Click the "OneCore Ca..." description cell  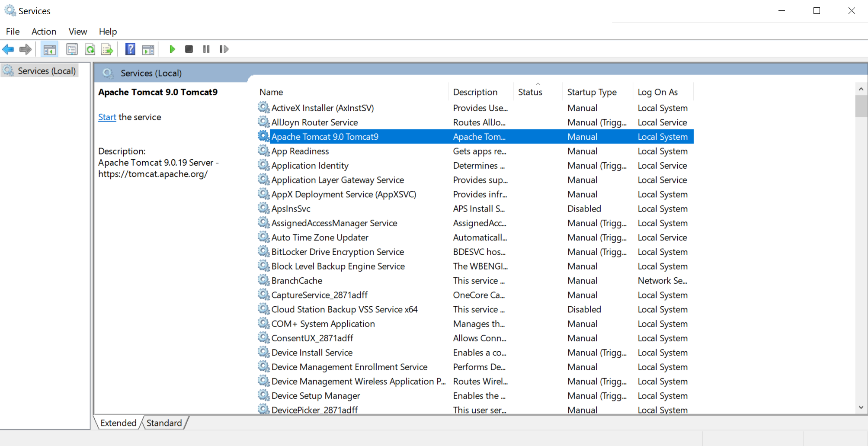tap(479, 295)
